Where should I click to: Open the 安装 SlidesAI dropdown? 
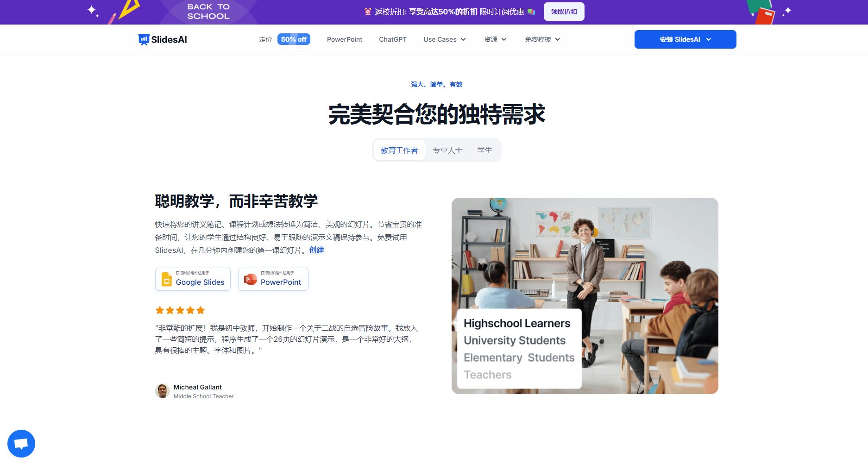pos(685,39)
